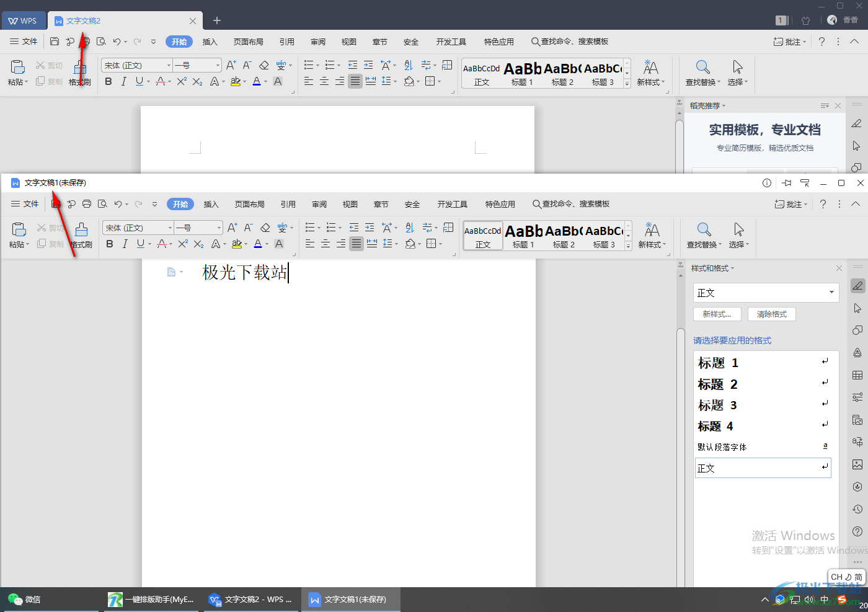Open 一键排版助手 from taskbar

(151, 600)
